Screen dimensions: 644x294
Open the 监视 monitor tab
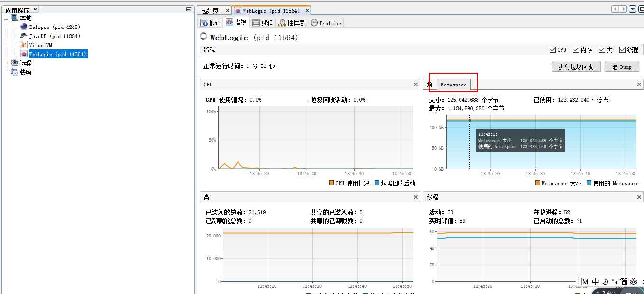click(x=236, y=22)
